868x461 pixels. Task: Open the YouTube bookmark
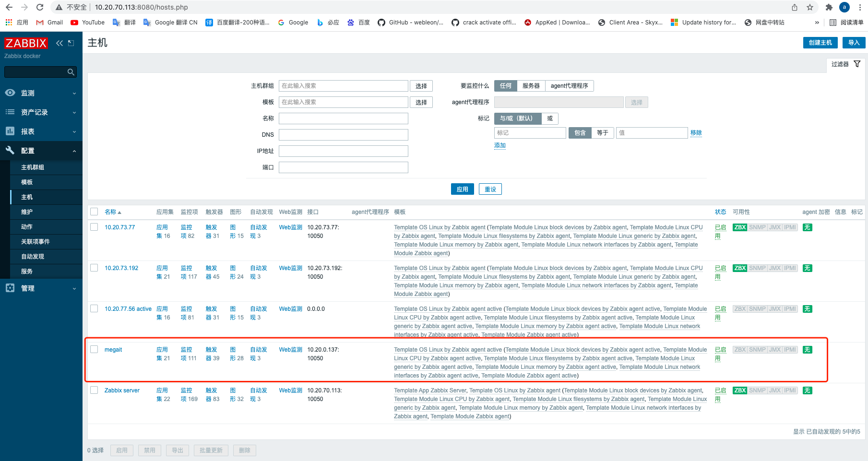(87, 23)
